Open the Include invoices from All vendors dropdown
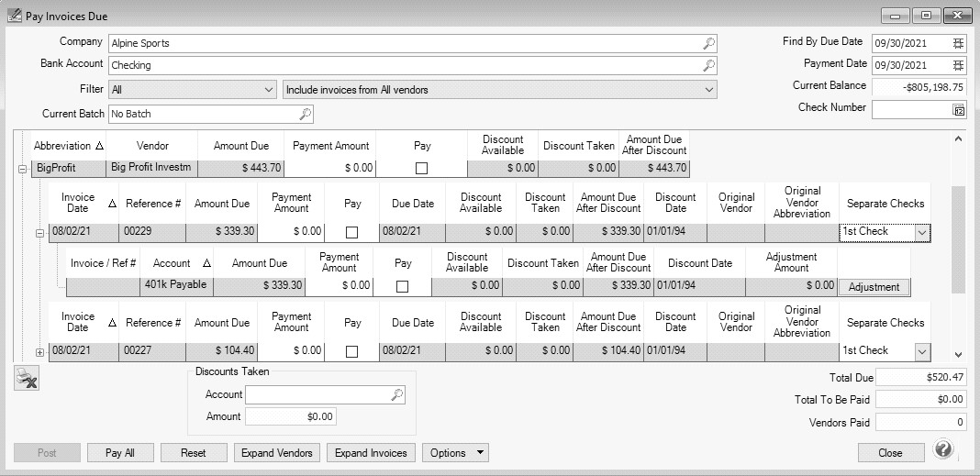The height and width of the screenshot is (476, 980). point(708,90)
